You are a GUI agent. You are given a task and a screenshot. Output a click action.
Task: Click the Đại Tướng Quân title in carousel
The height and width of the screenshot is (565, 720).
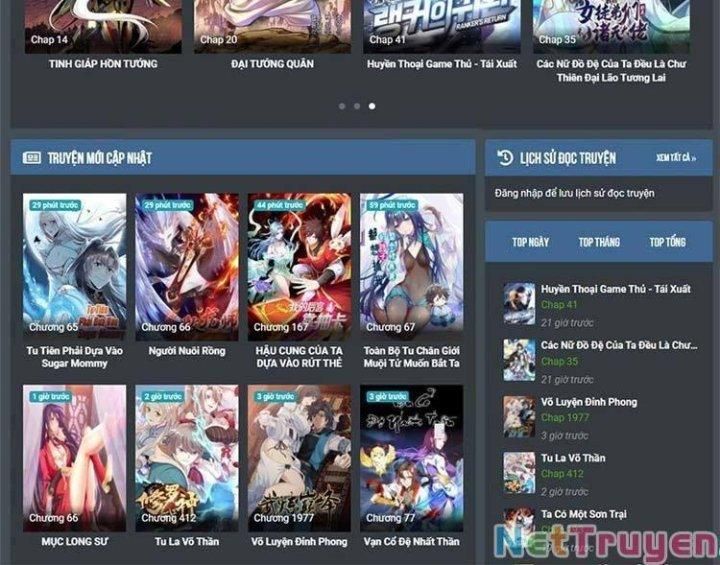[272, 64]
